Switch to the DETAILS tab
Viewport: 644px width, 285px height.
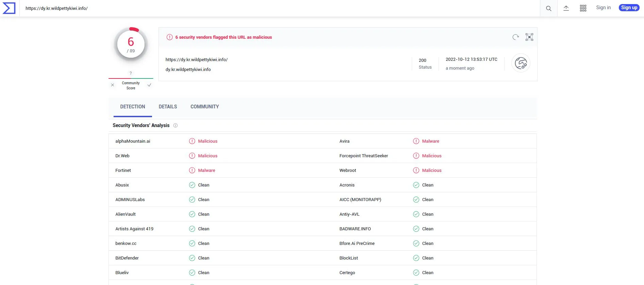[x=168, y=107]
